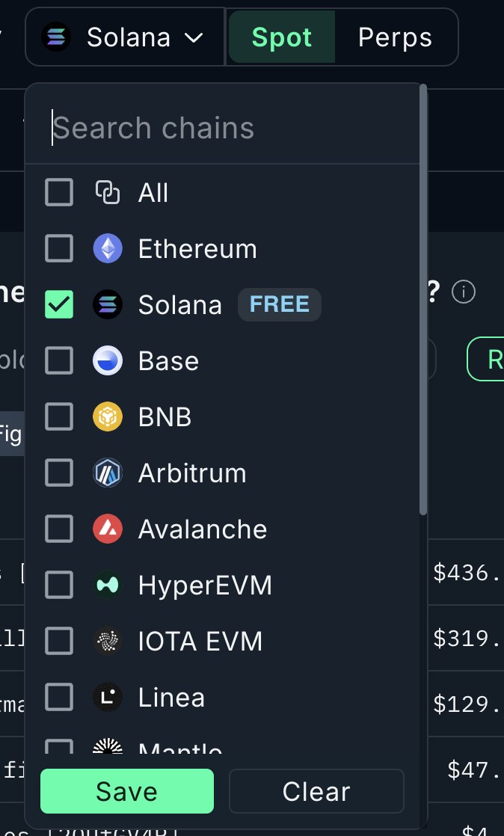Click the Arbitrum chain logo icon
The width and height of the screenshot is (504, 836).
click(x=108, y=473)
